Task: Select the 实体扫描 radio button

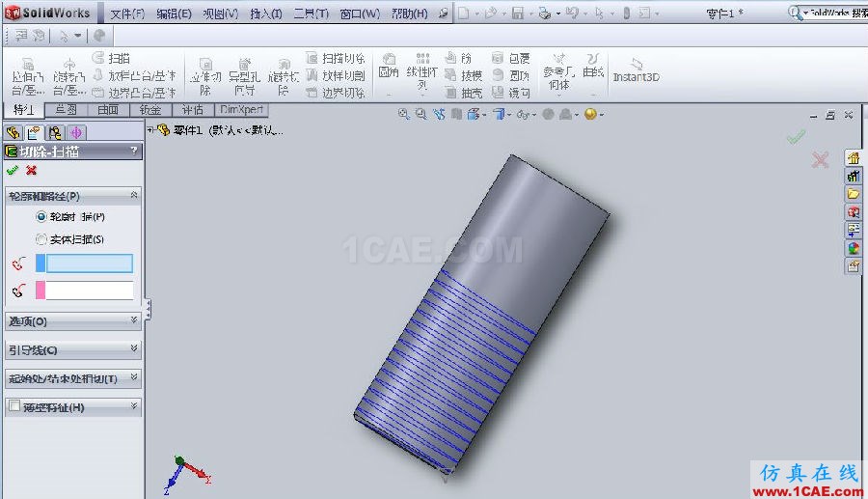Action: click(41, 239)
